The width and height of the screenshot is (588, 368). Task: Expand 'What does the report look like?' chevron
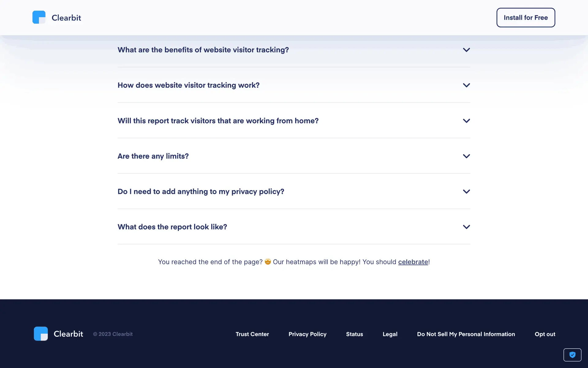tap(466, 227)
